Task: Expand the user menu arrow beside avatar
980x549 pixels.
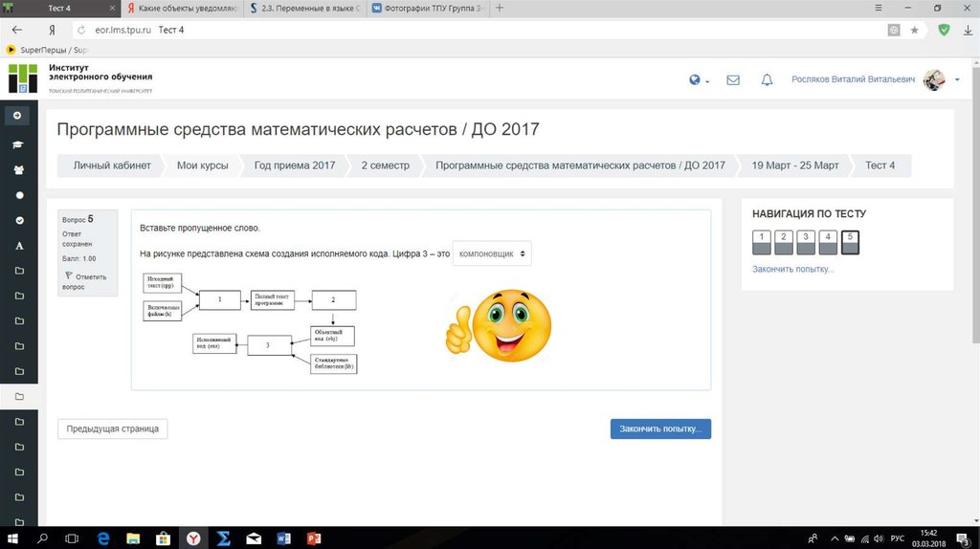Action: [957, 80]
